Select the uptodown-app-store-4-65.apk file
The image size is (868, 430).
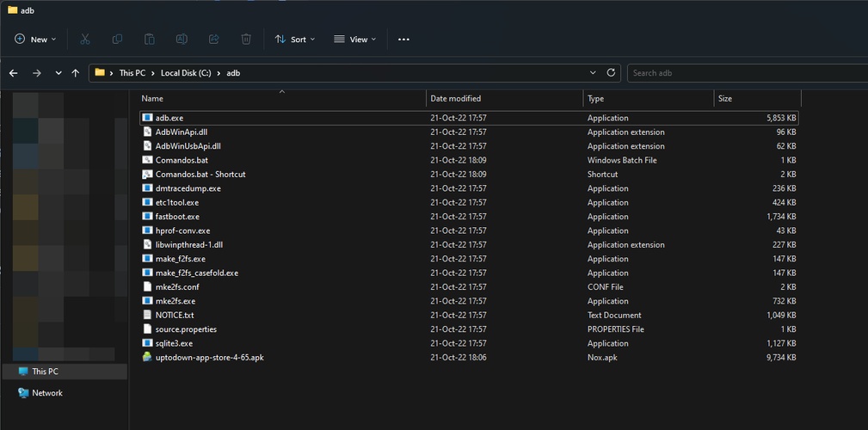[209, 358]
